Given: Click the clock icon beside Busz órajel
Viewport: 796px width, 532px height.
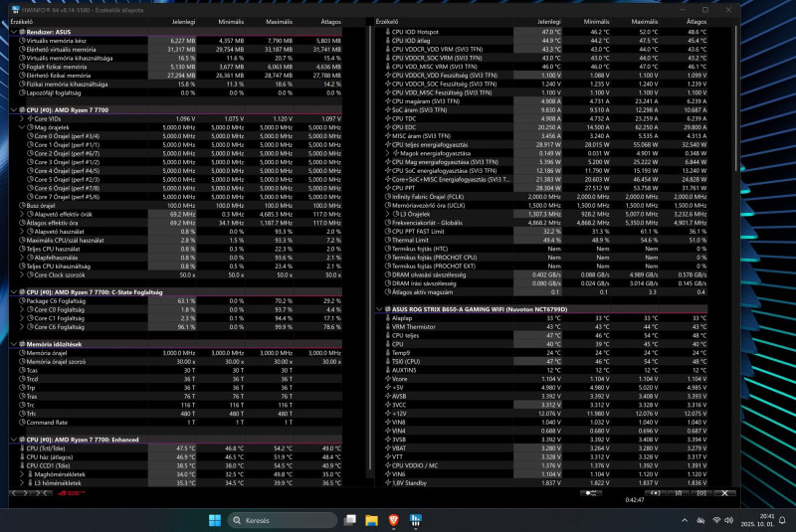Looking at the screenshot, I should point(22,206).
